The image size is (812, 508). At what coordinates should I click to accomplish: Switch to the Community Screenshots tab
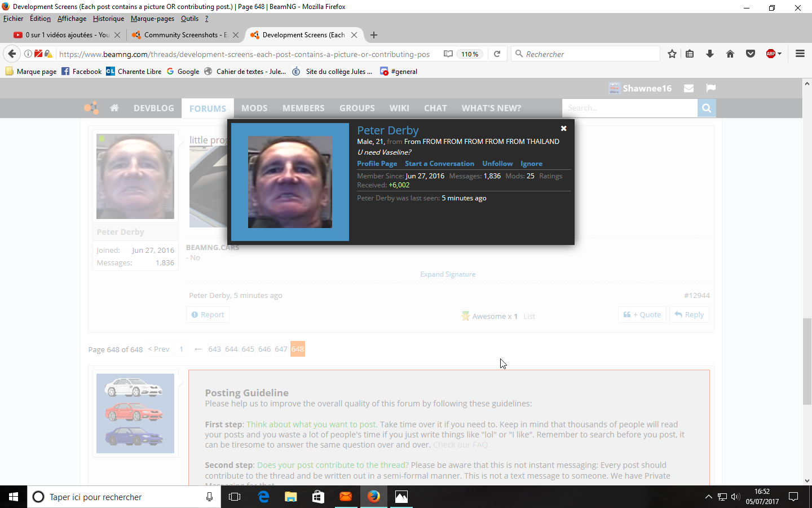tap(185, 35)
